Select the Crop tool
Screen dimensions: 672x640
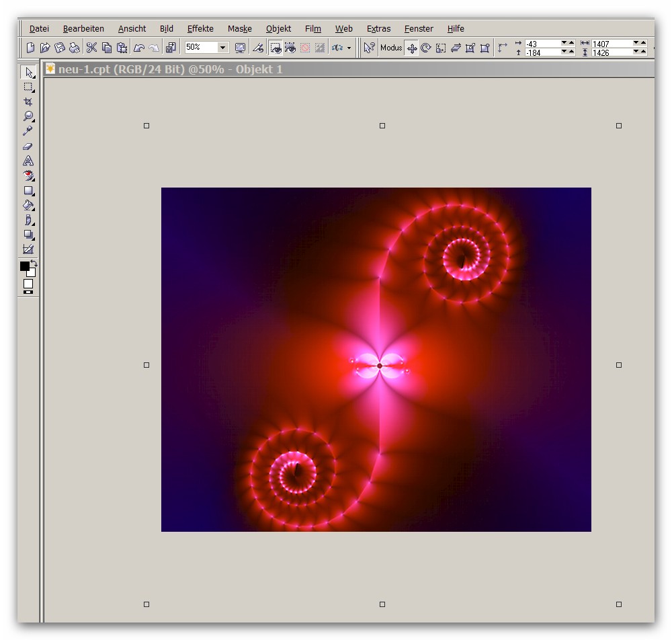point(28,102)
